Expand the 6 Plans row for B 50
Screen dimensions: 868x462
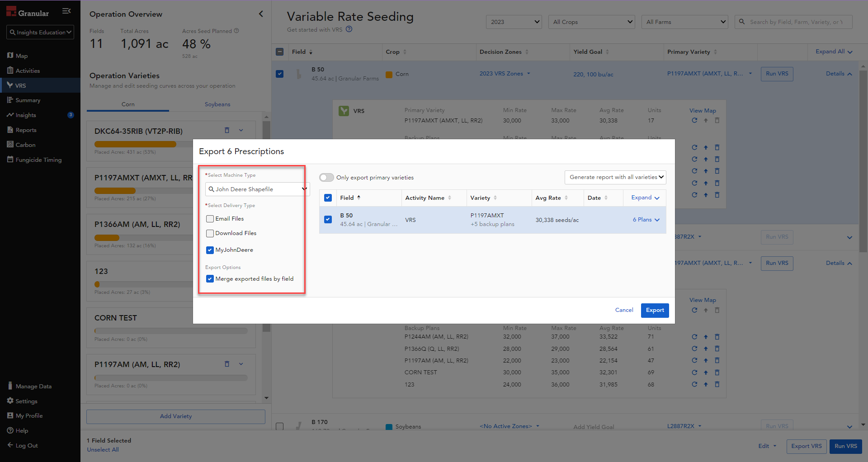pyautogui.click(x=646, y=220)
